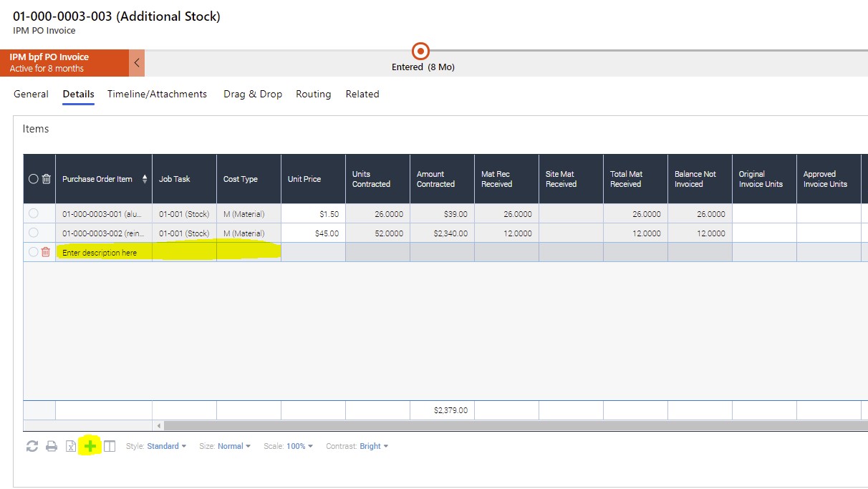
Task: Collapse the process flow with the chevron
Action: click(x=137, y=63)
